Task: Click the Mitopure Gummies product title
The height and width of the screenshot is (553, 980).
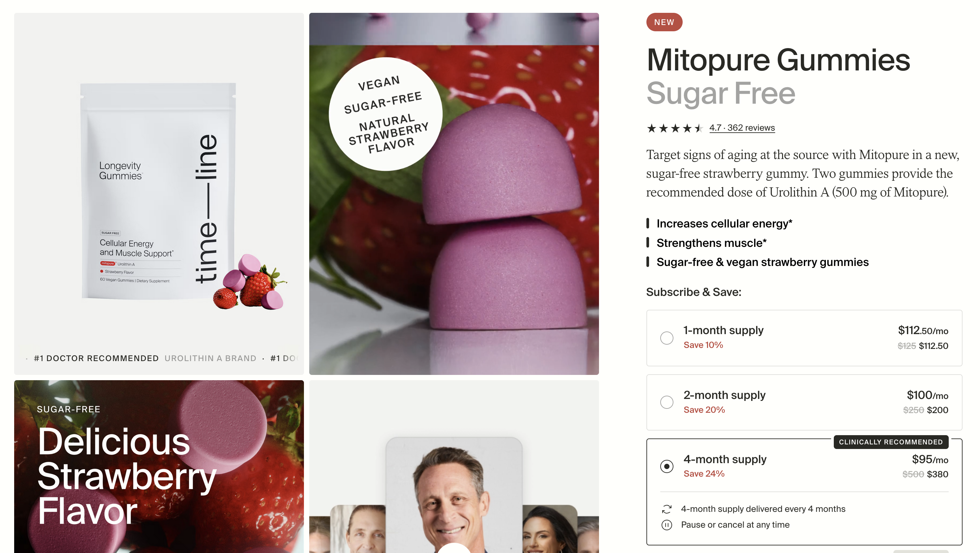Action: coord(778,61)
